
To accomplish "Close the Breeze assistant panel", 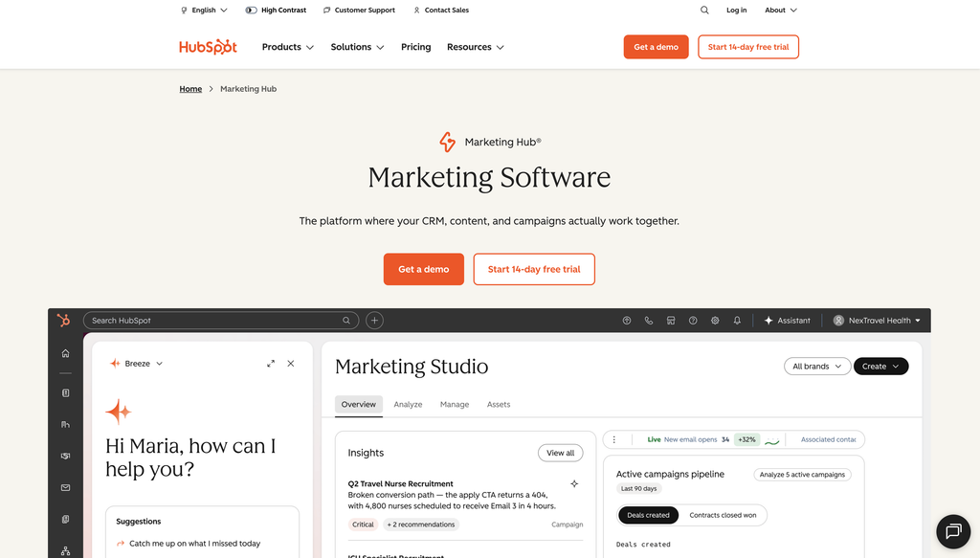I will pyautogui.click(x=291, y=364).
